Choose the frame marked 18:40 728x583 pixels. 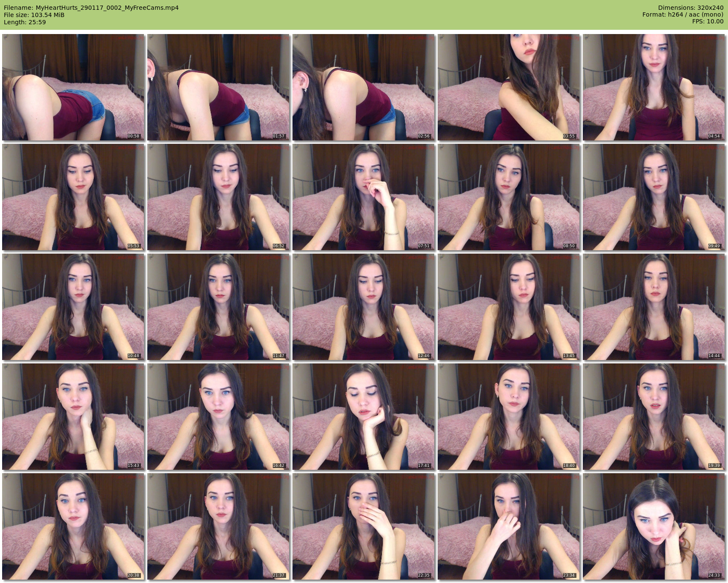tap(509, 417)
